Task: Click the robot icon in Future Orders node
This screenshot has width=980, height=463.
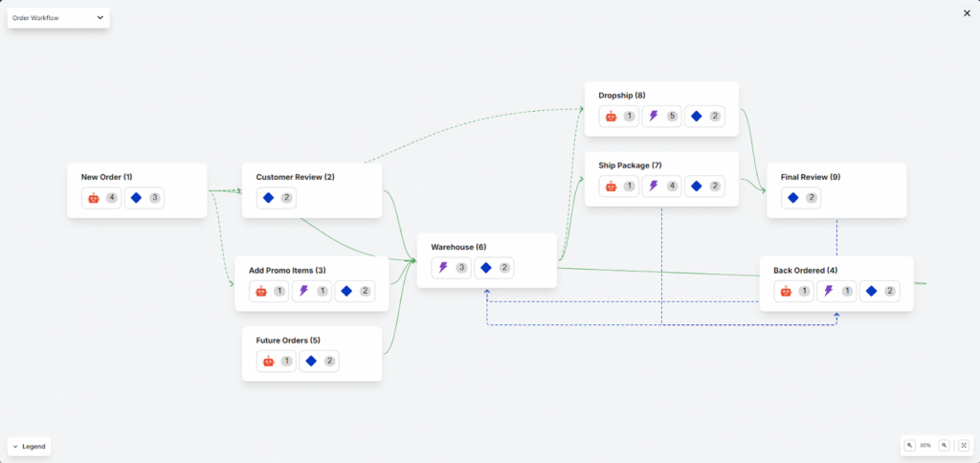Action: [x=269, y=361]
